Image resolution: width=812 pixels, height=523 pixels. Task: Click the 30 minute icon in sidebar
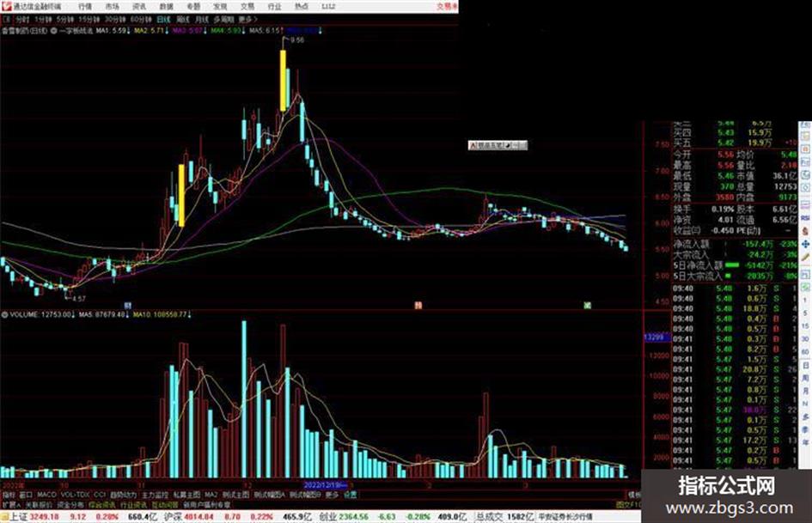click(x=805, y=338)
